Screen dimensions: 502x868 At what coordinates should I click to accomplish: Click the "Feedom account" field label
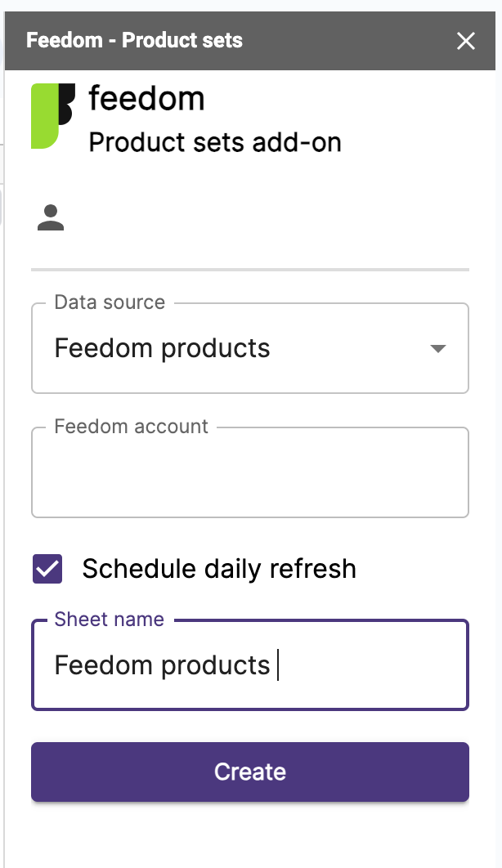[x=131, y=427]
